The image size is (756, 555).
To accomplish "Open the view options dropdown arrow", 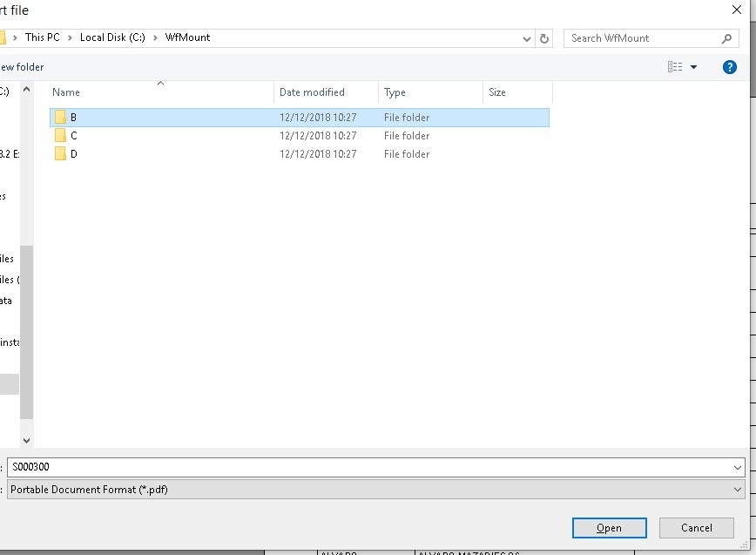I will (694, 67).
